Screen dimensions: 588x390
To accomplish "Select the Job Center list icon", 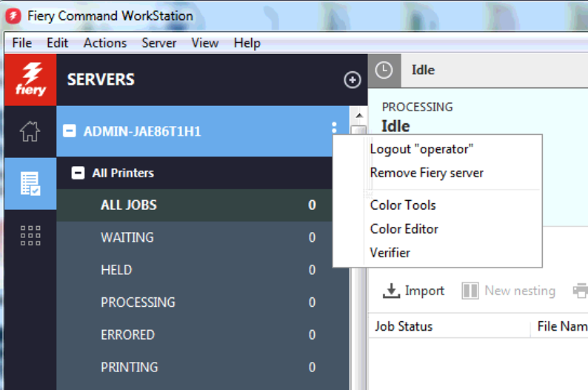I will click(x=30, y=183).
